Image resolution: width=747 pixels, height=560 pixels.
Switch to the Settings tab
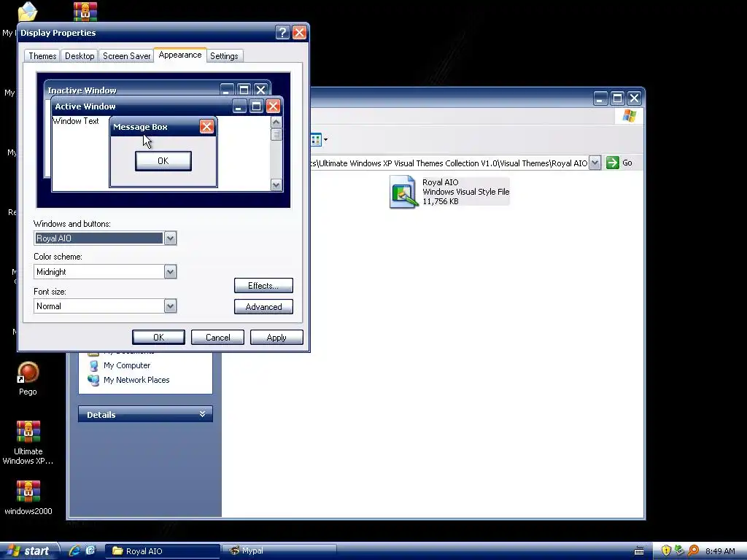pyautogui.click(x=224, y=55)
